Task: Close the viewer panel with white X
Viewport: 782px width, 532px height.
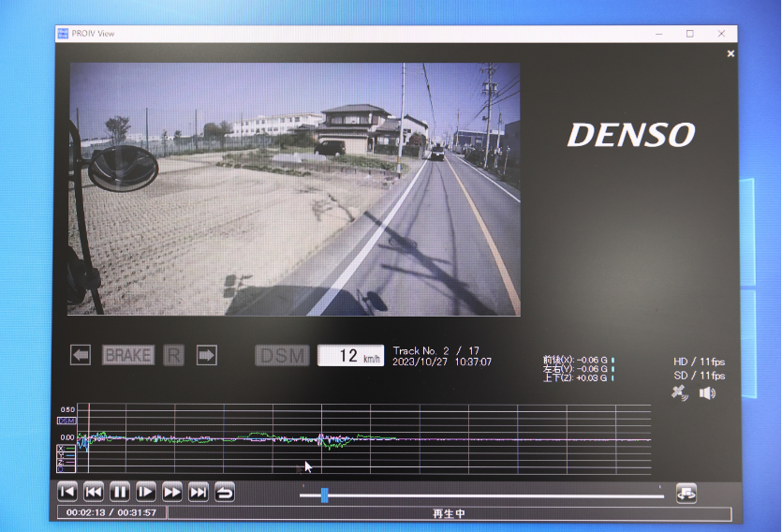Action: coord(730,54)
